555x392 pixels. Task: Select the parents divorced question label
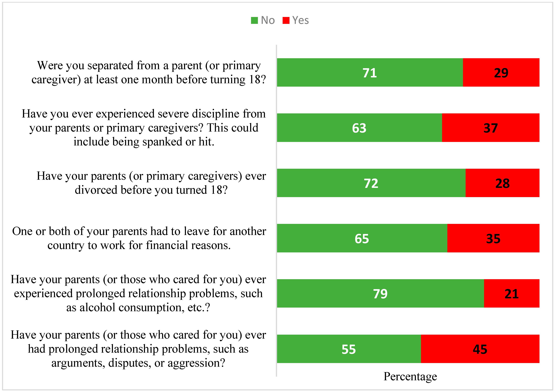151,183
